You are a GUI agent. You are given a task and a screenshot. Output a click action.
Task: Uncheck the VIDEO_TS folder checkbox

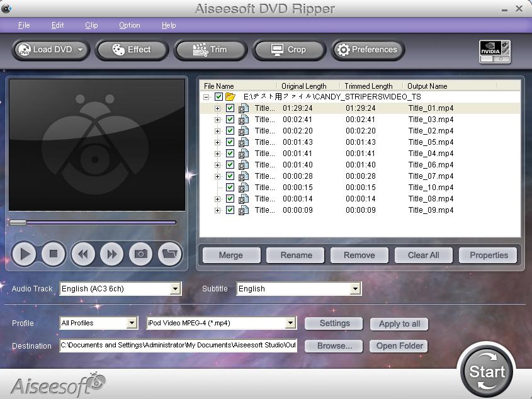point(218,97)
